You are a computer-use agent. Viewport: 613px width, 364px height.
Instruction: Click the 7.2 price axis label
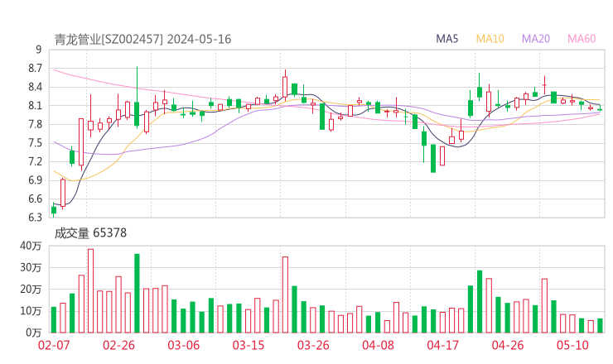(x=35, y=161)
